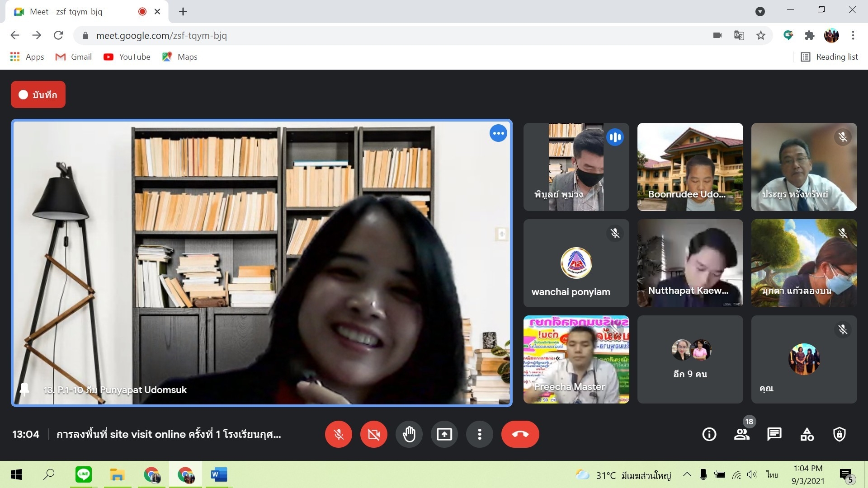The image size is (868, 488).
Task: Open the in-call chat panel
Action: [774, 434]
